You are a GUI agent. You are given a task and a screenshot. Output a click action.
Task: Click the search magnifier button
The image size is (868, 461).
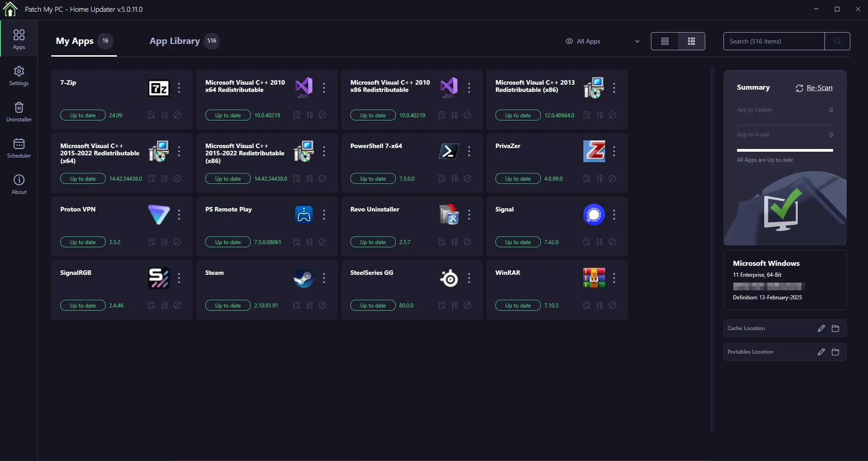(x=837, y=41)
